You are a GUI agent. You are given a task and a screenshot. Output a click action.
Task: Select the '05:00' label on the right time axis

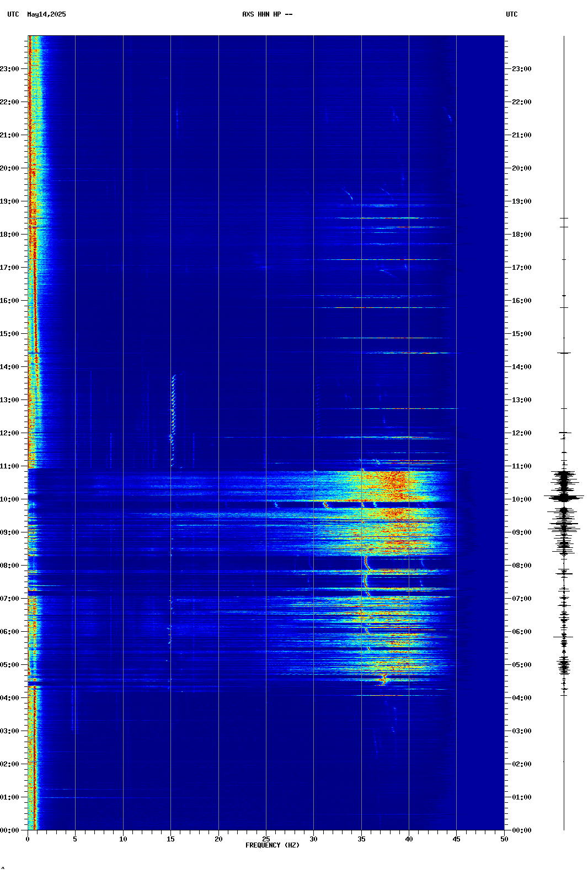[522, 665]
